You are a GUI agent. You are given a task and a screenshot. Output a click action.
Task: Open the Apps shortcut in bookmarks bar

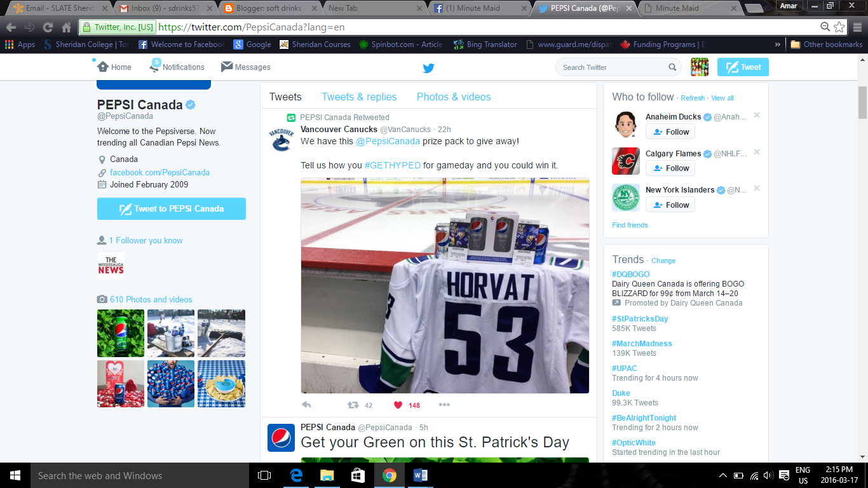20,44
